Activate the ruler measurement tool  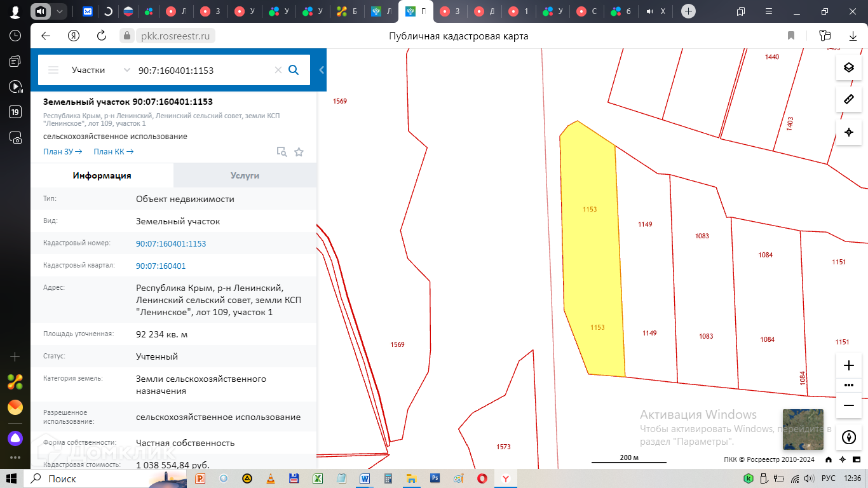coord(848,99)
